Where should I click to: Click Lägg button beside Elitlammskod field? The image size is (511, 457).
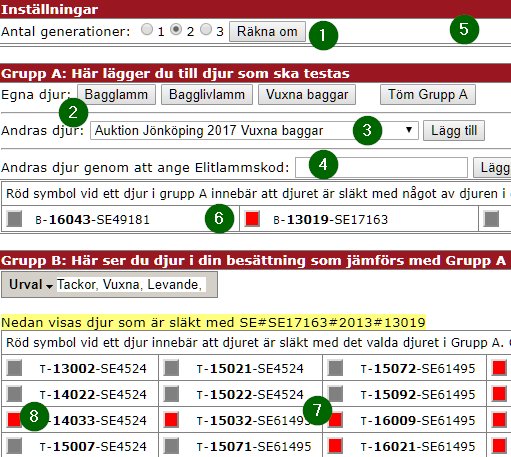pyautogui.click(x=492, y=168)
